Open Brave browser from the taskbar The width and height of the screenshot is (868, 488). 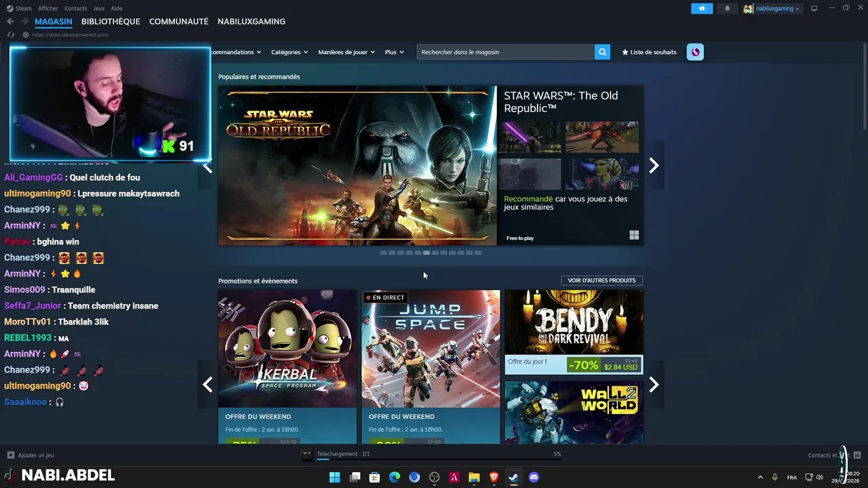[x=494, y=477]
